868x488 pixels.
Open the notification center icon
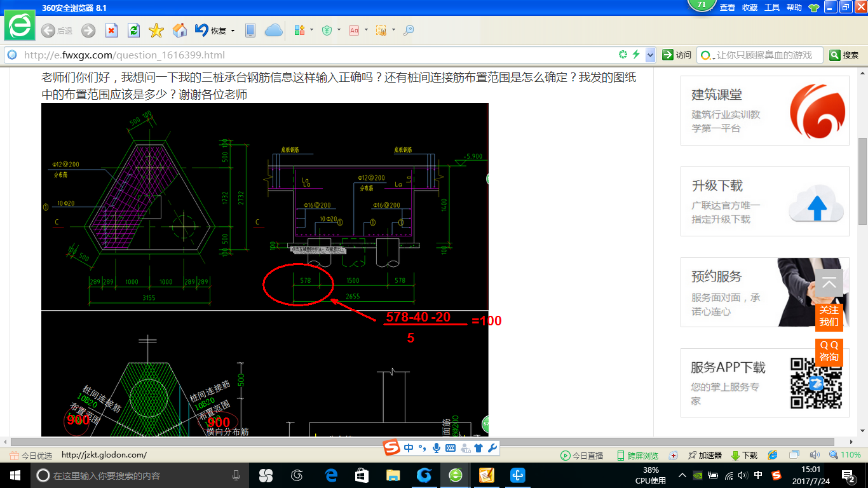click(x=849, y=475)
